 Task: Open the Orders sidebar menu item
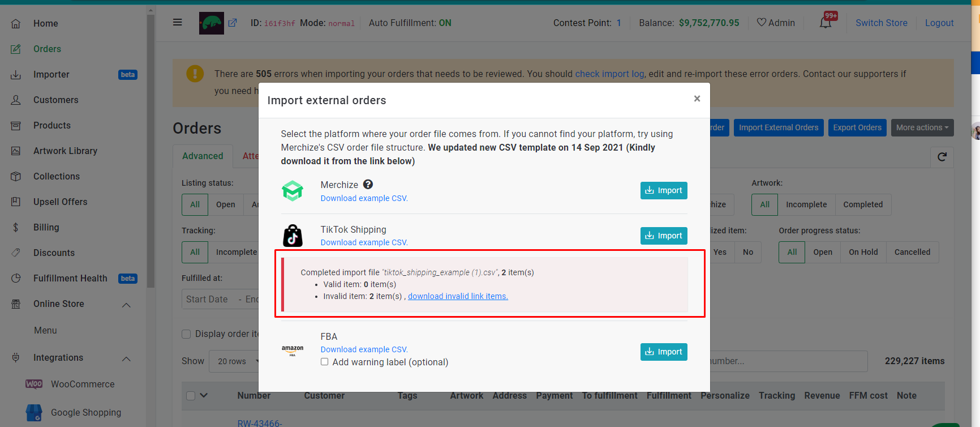47,49
